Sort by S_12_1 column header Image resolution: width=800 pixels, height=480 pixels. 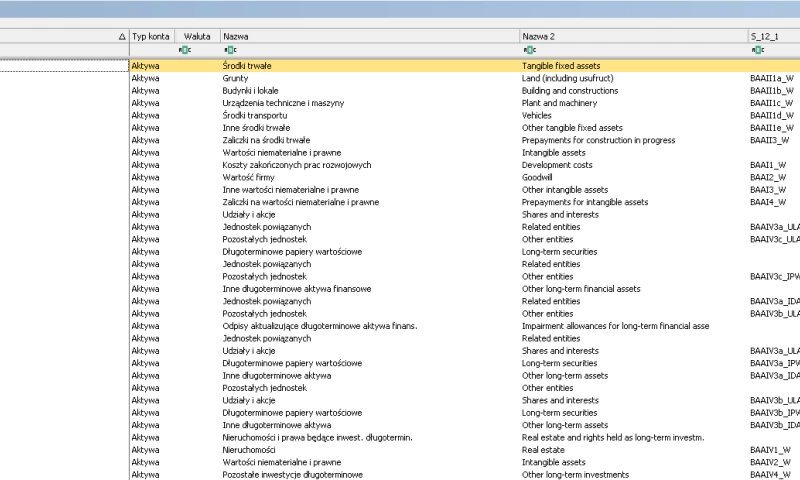coord(774,37)
